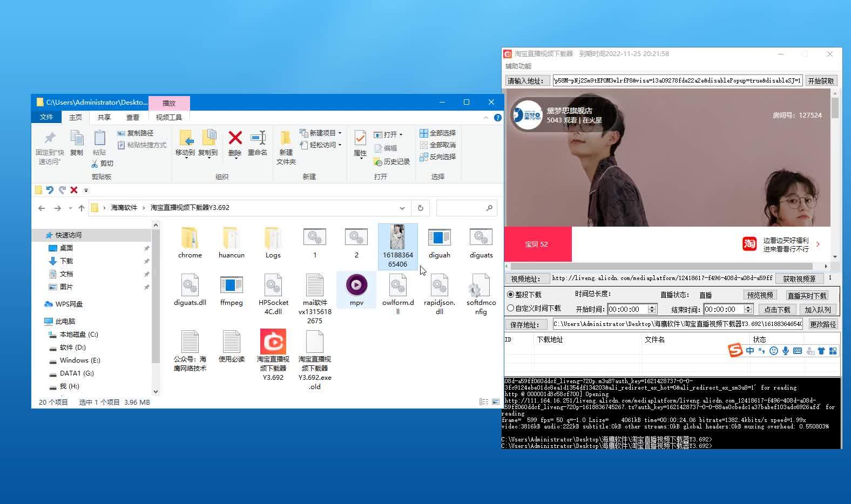
Task: Select the Logs folder
Action: point(273,243)
